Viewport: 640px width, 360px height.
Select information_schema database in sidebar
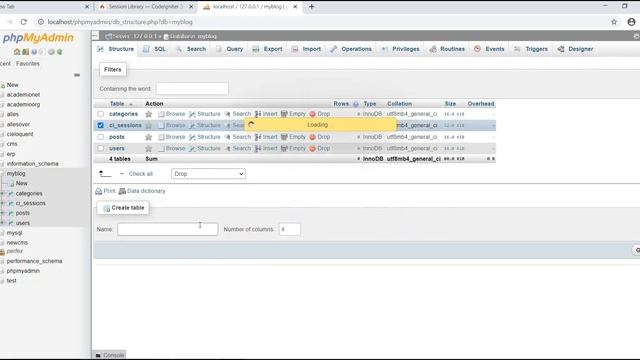point(32,164)
